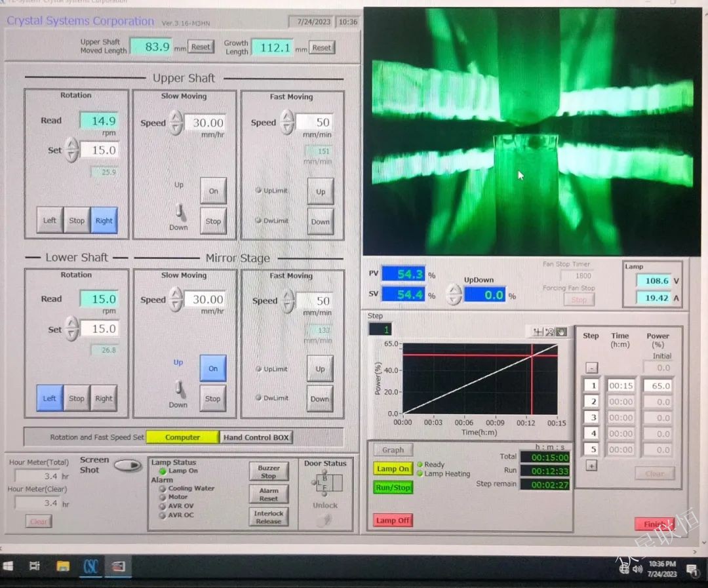Click the Screen Shot oval button
The width and height of the screenshot is (708, 588).
pos(128,465)
